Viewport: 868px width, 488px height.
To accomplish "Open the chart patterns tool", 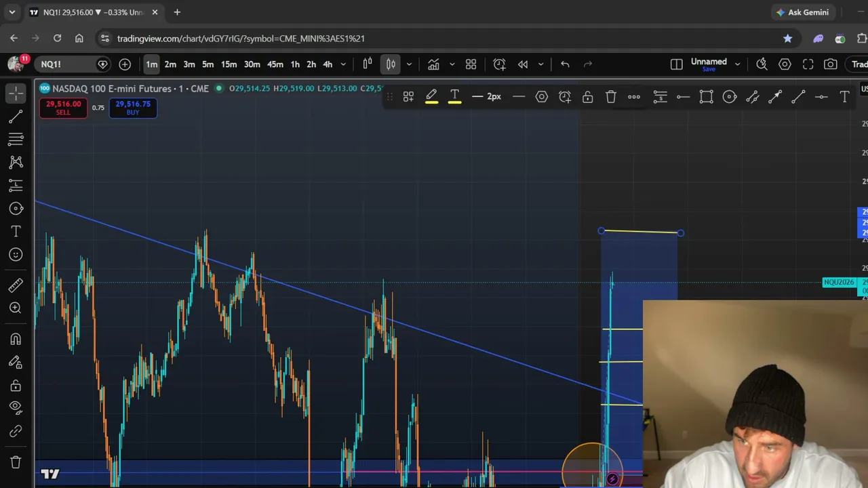I will pyautogui.click(x=16, y=163).
